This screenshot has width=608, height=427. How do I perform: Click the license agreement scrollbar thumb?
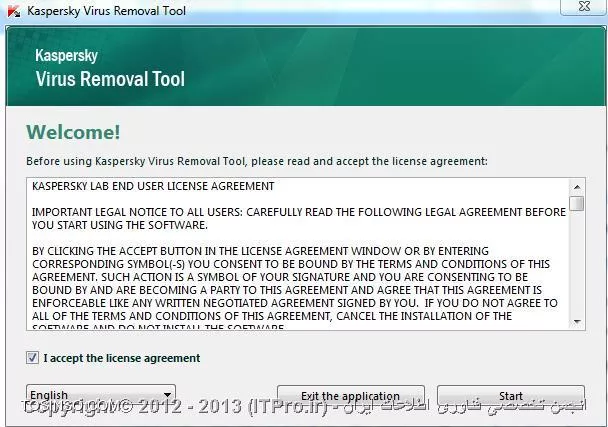[x=577, y=203]
